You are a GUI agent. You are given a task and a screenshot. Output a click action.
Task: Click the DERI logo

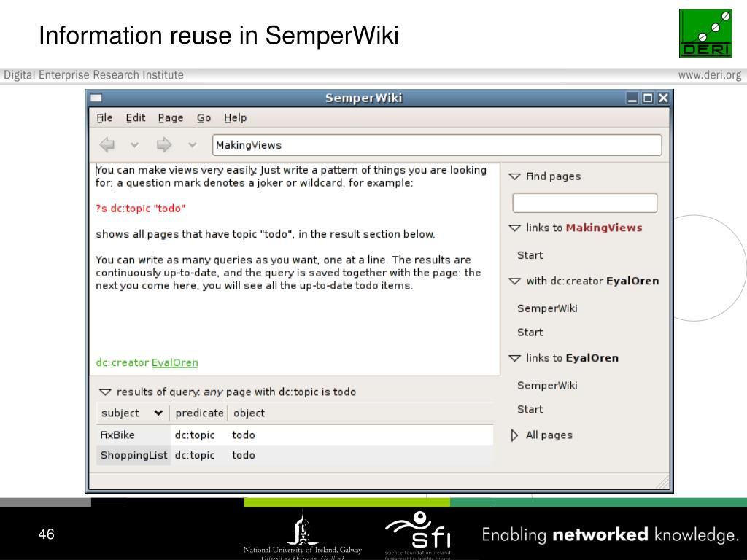(705, 34)
